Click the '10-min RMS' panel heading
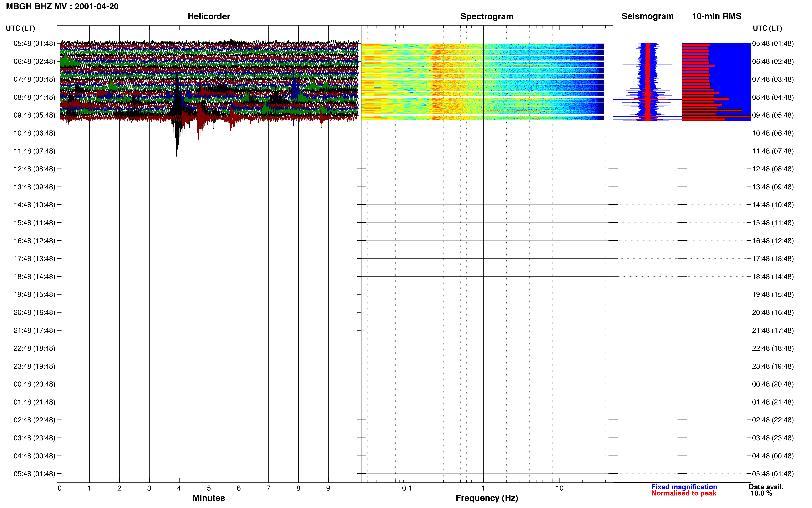812x508 pixels. 717,16
